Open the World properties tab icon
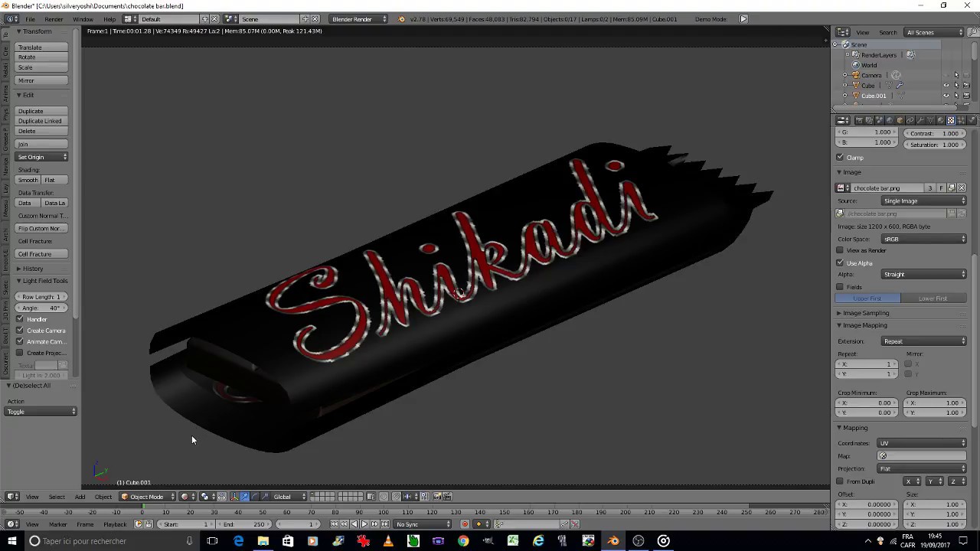The width and height of the screenshot is (980, 551). pyautogui.click(x=890, y=120)
